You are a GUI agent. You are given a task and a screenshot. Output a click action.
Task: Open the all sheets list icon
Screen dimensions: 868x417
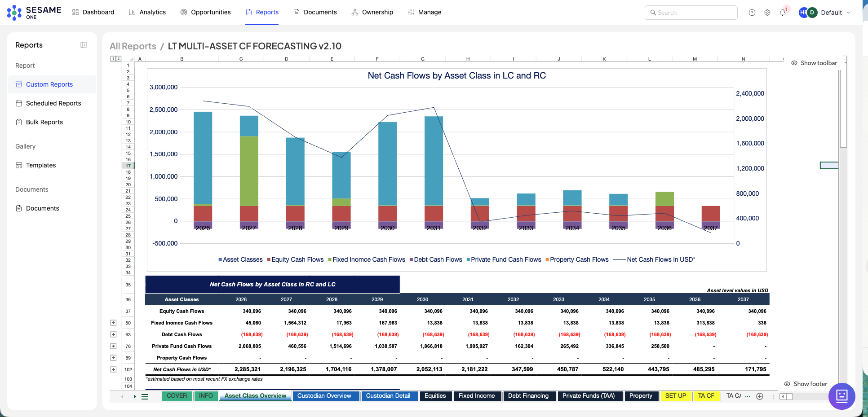(145, 396)
